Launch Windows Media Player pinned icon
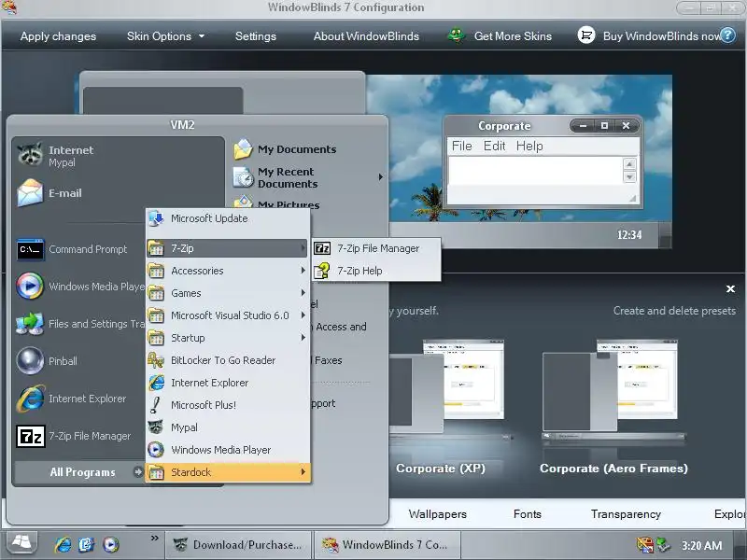747x560 pixels. 30,286
